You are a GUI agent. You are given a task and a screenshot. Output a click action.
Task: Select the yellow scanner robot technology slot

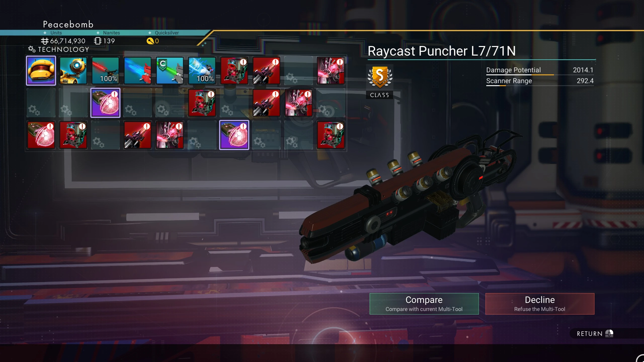point(73,71)
